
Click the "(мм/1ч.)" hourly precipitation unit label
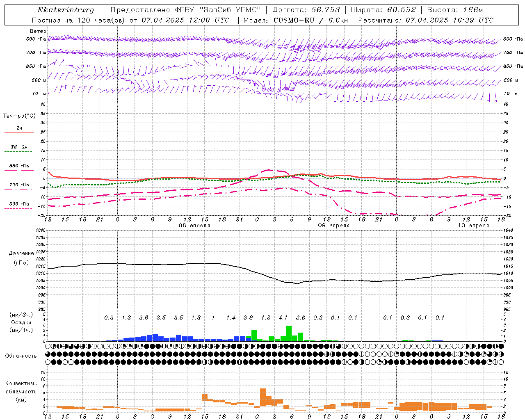pos(21,330)
